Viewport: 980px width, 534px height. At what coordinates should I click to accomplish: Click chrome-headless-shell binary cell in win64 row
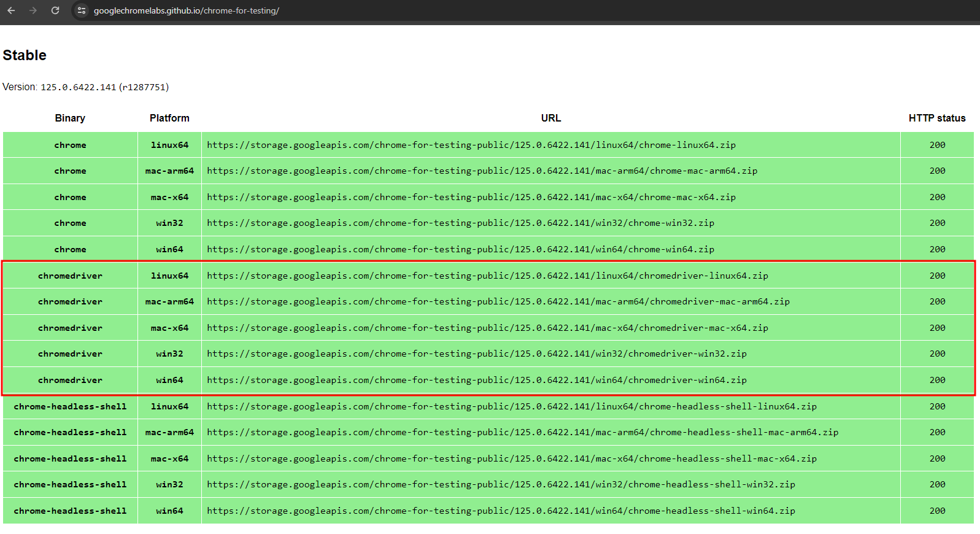70,511
